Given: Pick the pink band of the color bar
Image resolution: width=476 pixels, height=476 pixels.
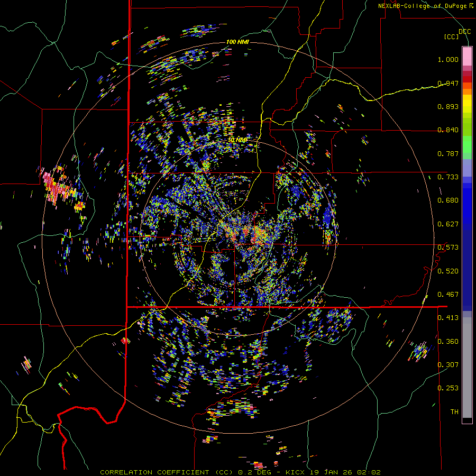Looking at the screenshot, I should 467,57.
